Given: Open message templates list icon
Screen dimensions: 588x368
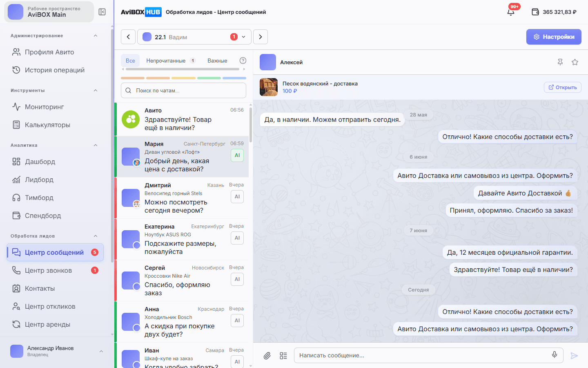Looking at the screenshot, I should pyautogui.click(x=283, y=356).
